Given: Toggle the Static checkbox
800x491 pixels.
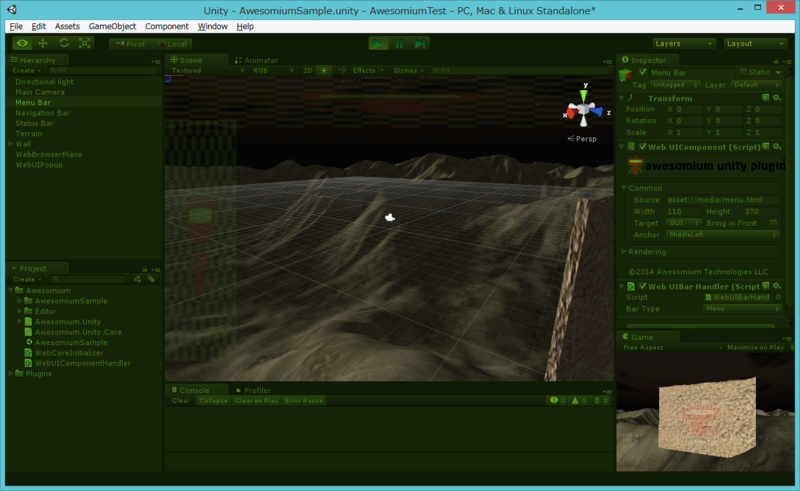Looking at the screenshot, I should [x=743, y=72].
